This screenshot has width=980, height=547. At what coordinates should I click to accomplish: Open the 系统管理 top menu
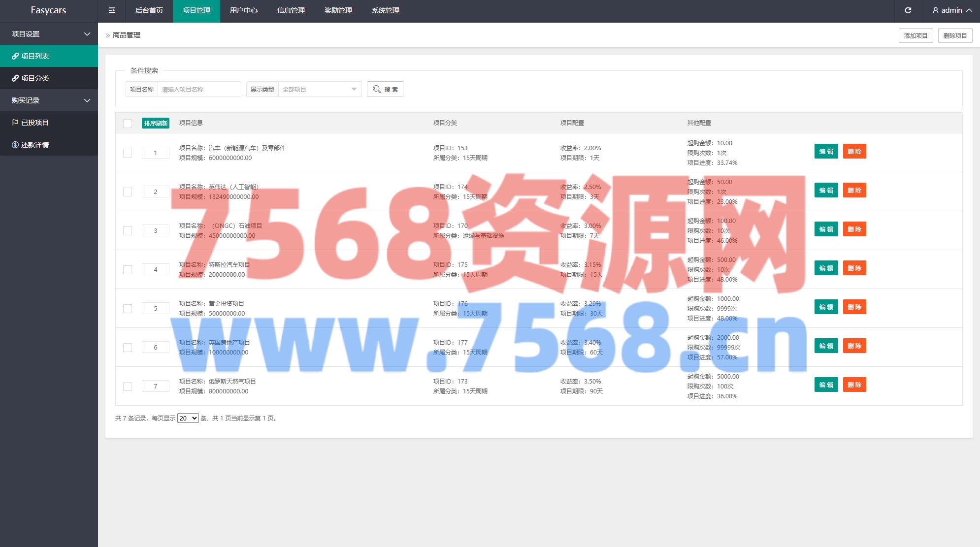point(385,10)
